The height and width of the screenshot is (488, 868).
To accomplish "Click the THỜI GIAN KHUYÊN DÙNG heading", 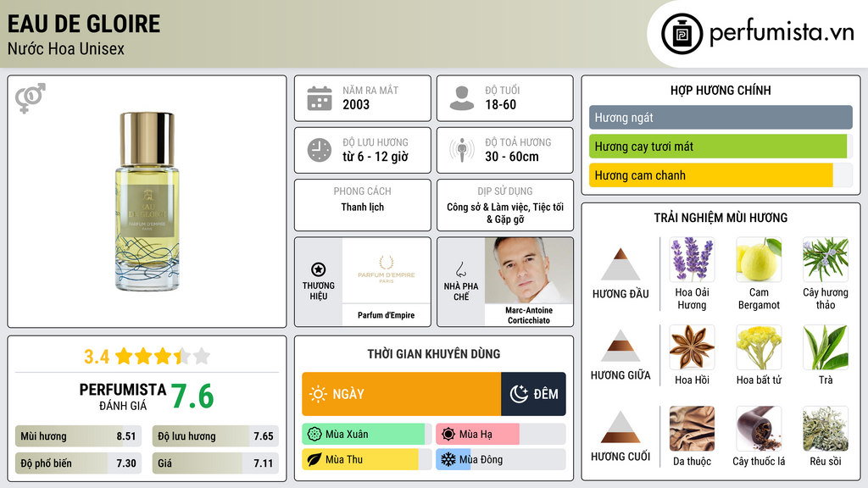I will coord(434,354).
